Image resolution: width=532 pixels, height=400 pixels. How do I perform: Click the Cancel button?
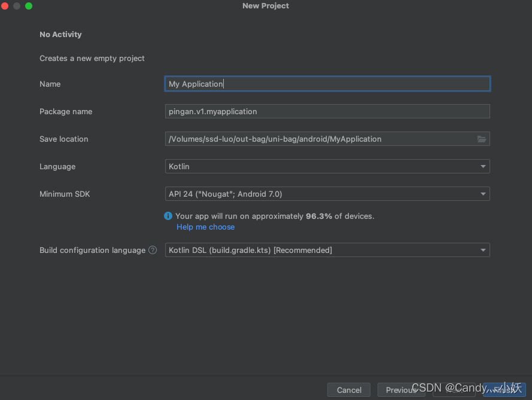point(348,390)
